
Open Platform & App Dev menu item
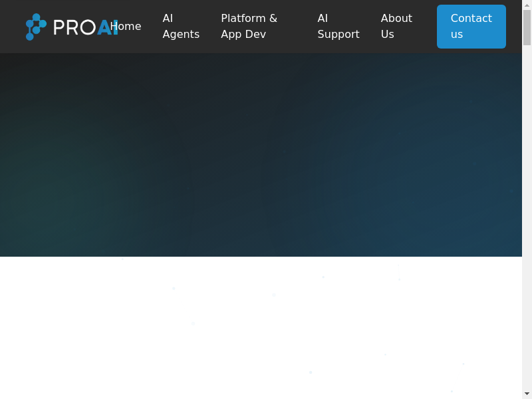249,27
